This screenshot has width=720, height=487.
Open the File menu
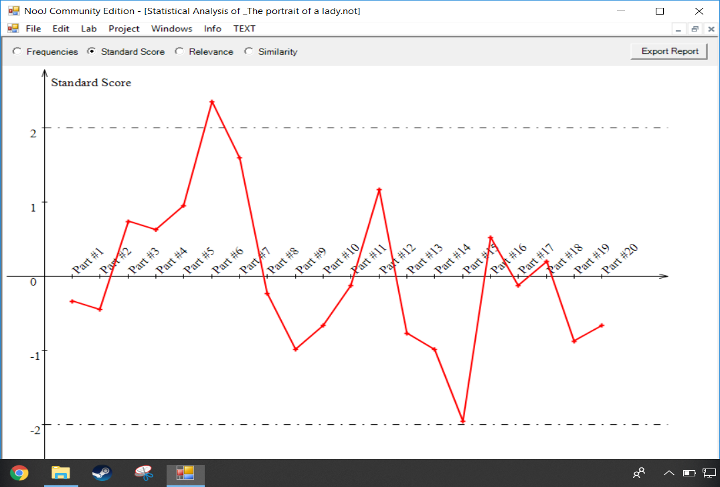(x=33, y=29)
